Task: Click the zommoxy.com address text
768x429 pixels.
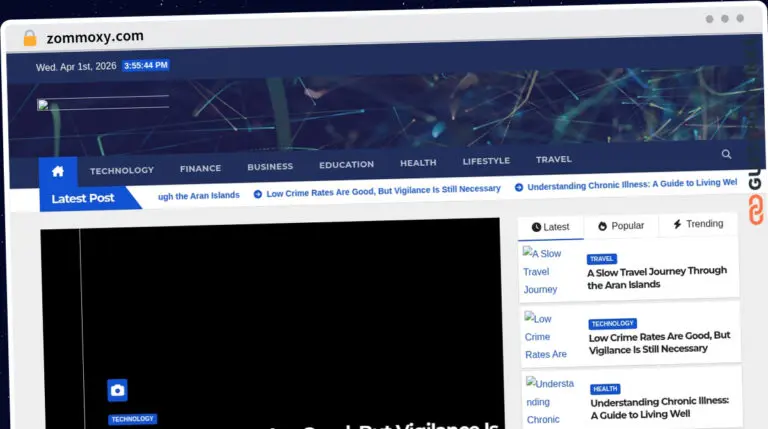Action: [x=95, y=37]
